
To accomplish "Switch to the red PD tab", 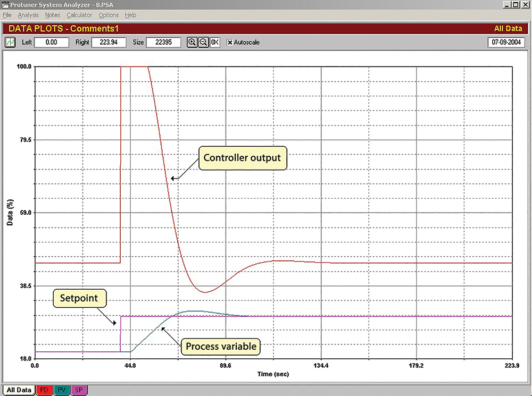I will [44, 390].
